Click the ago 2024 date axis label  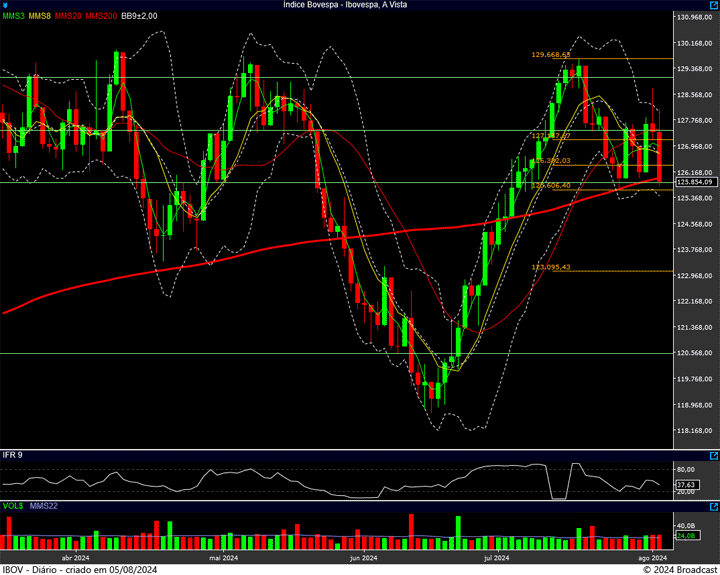click(652, 558)
